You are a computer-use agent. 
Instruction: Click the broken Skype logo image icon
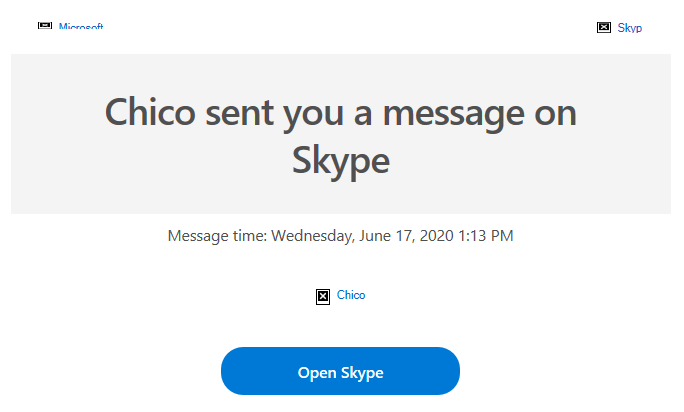coord(604,28)
